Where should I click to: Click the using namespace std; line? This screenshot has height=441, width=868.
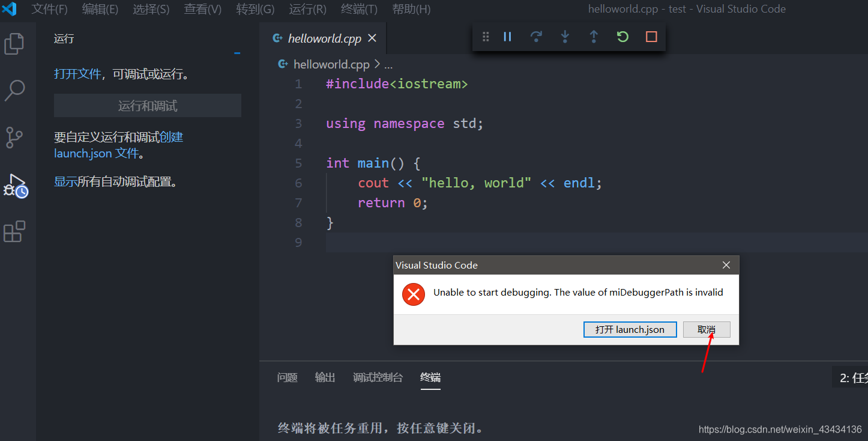[x=405, y=123]
